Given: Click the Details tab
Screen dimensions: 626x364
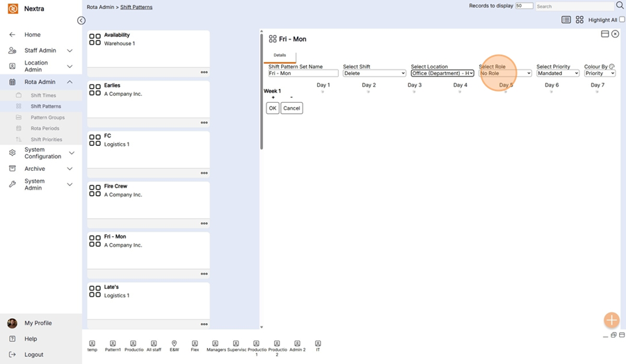Looking at the screenshot, I should pos(280,56).
